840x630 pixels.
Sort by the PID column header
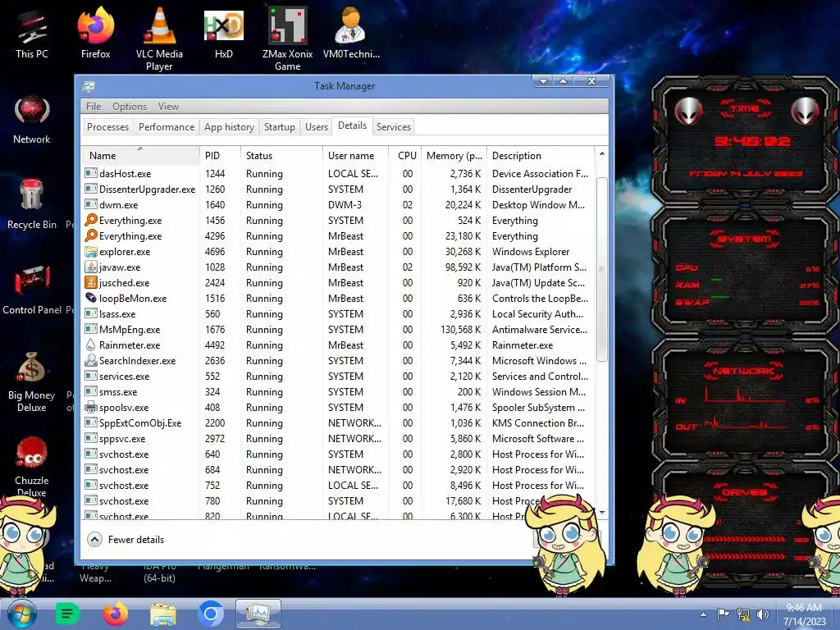point(220,155)
